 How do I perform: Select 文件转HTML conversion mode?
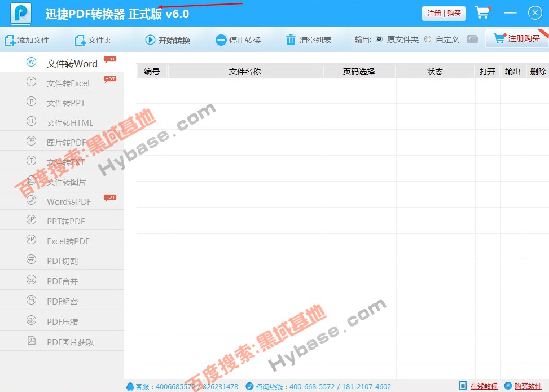62,121
